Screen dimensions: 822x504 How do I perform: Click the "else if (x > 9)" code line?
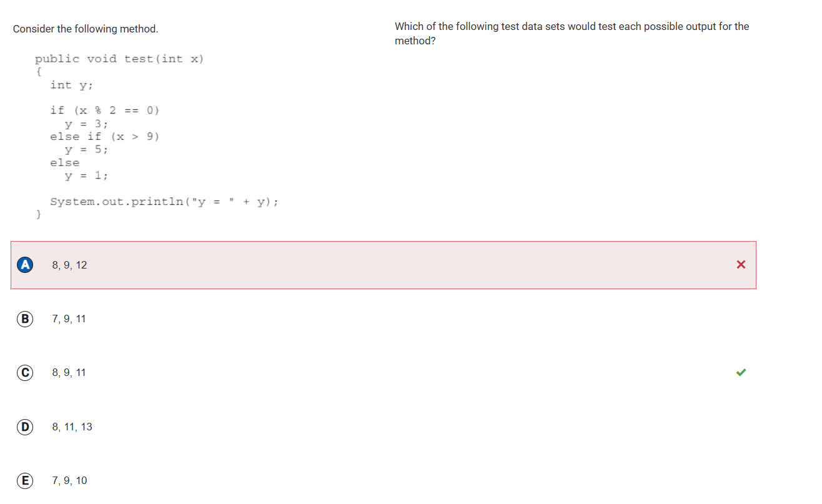tap(105, 137)
